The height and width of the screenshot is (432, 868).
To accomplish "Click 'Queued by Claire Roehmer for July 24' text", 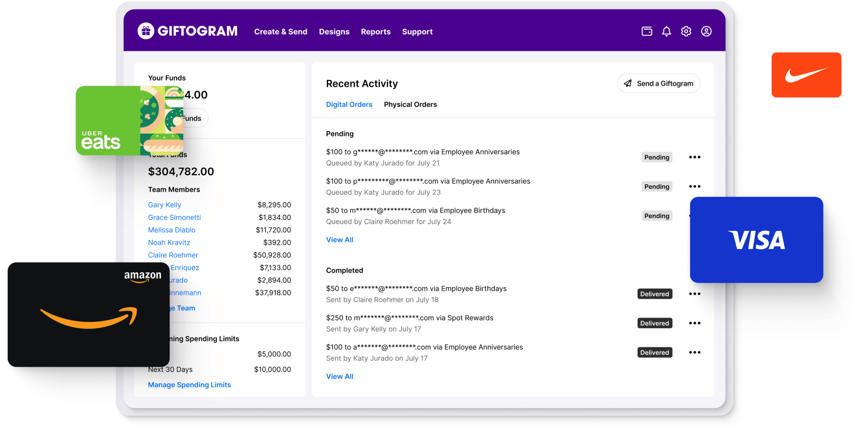I will pos(388,222).
